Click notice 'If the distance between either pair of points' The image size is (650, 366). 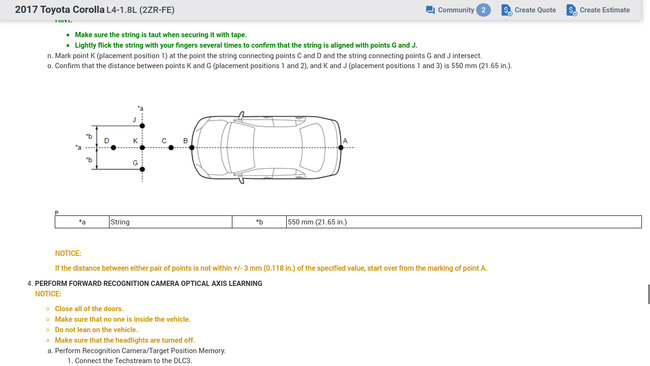[271, 268]
